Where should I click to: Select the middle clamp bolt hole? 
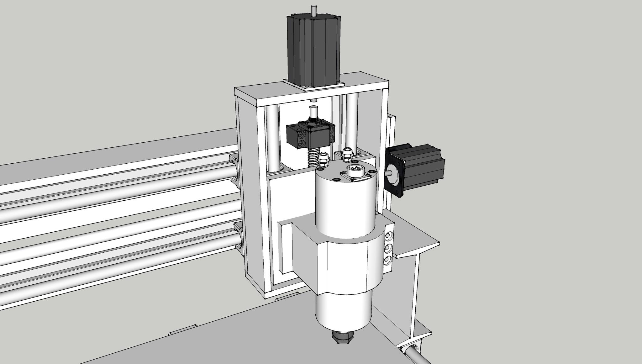coord(388,248)
